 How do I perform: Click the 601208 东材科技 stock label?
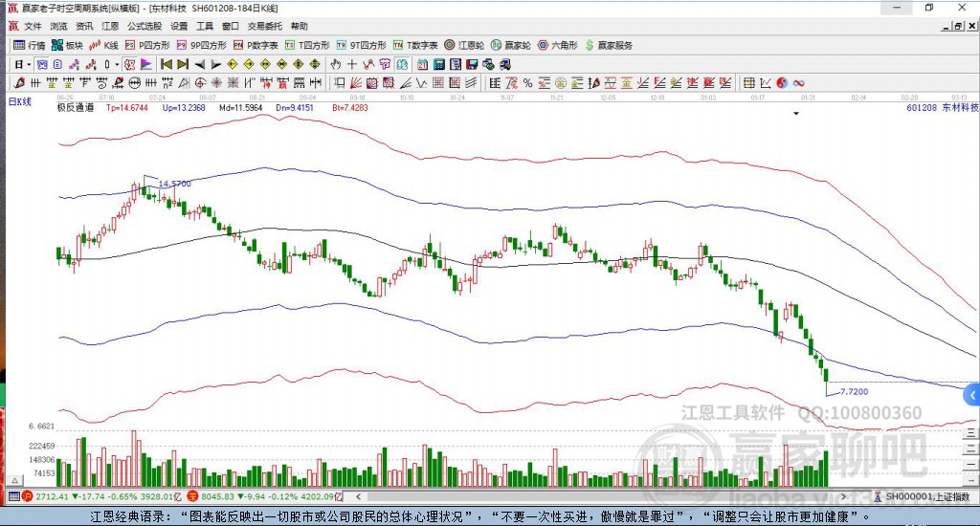942,107
